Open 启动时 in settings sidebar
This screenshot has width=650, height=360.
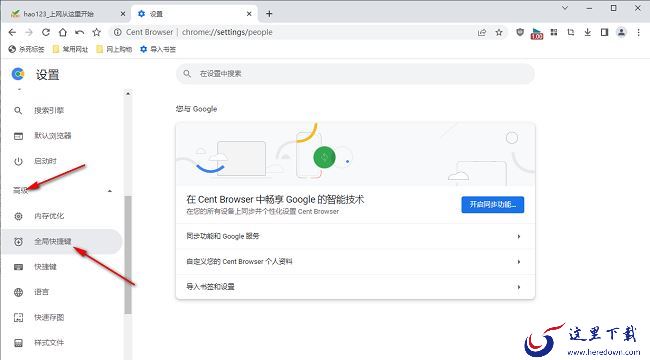62,161
